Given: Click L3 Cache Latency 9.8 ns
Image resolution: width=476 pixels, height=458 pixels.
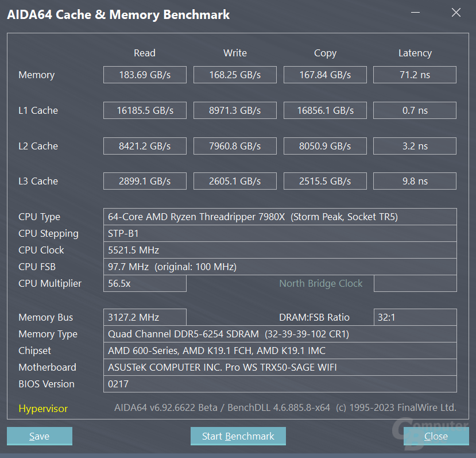Looking at the screenshot, I should (415, 181).
